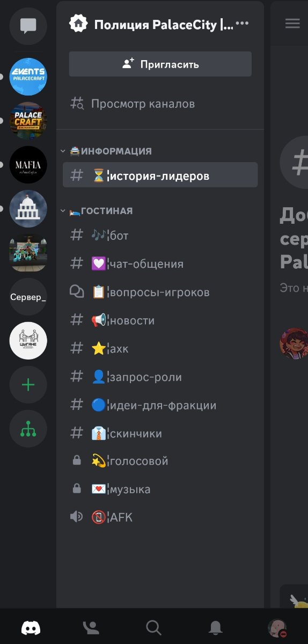The height and width of the screenshot is (644, 308).
Task: Collapse the ГОСТИНАЯ category
Action: point(97,211)
